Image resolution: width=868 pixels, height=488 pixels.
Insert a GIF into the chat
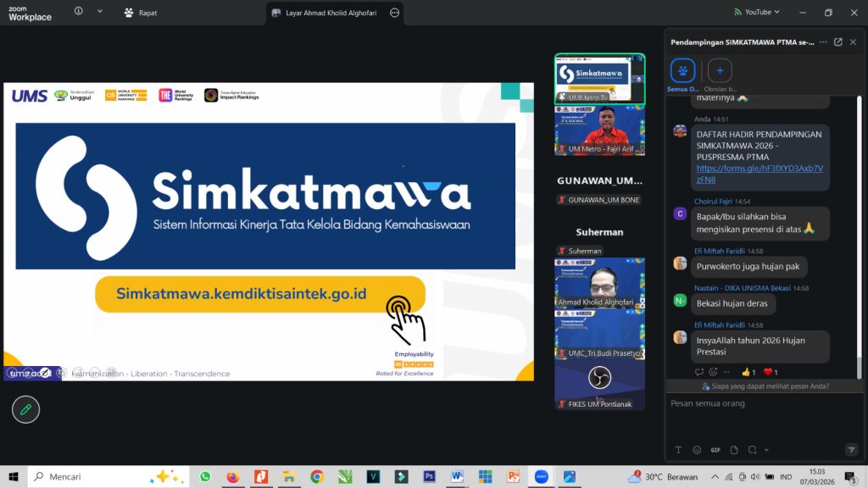(x=715, y=450)
